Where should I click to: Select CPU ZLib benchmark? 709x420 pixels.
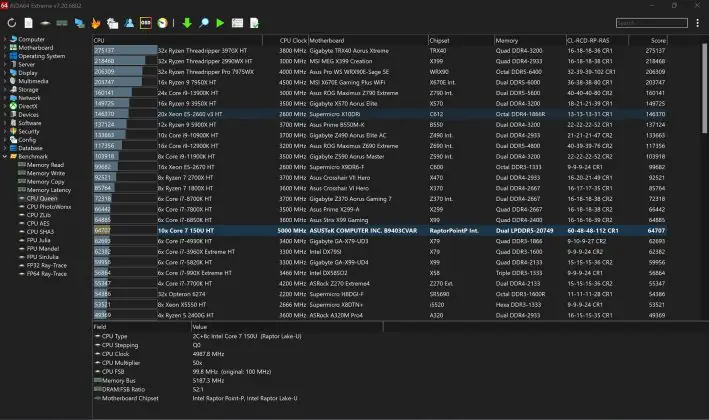[38, 215]
